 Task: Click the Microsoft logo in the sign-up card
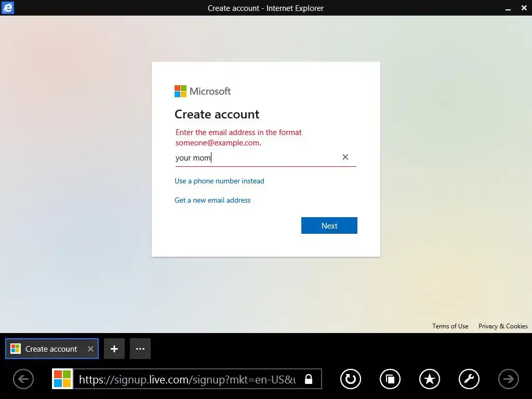pyautogui.click(x=203, y=91)
